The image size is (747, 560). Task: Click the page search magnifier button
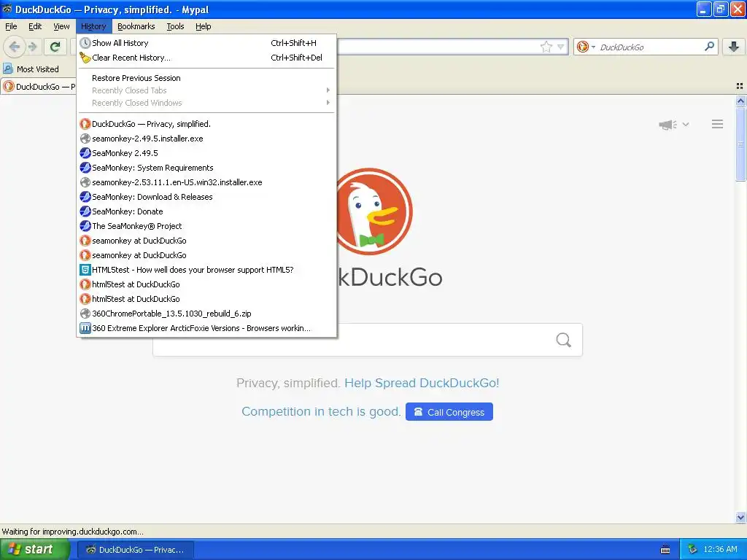[564, 340]
